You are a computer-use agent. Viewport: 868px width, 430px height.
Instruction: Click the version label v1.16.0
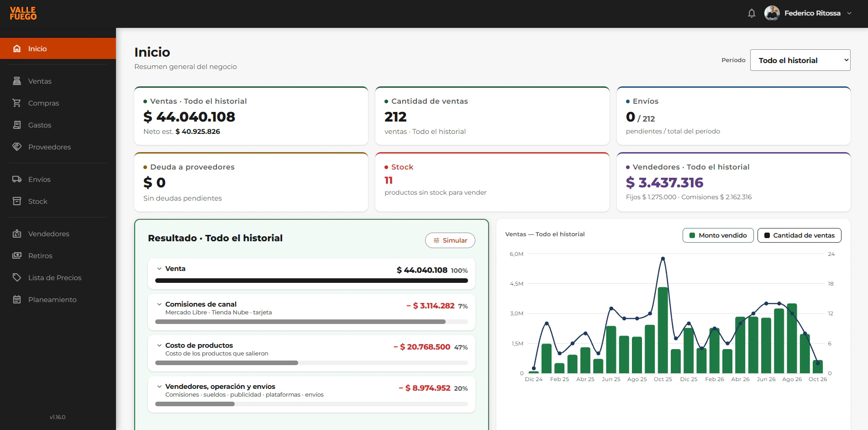point(58,417)
